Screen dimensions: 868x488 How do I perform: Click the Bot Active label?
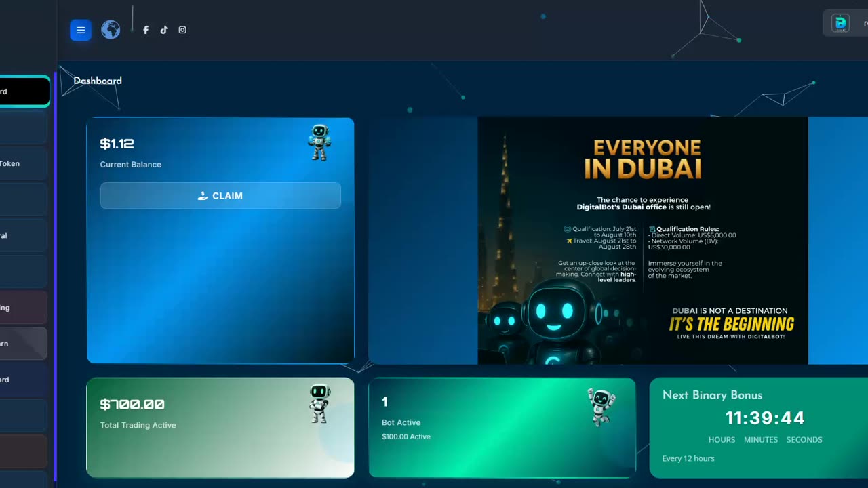point(401,422)
